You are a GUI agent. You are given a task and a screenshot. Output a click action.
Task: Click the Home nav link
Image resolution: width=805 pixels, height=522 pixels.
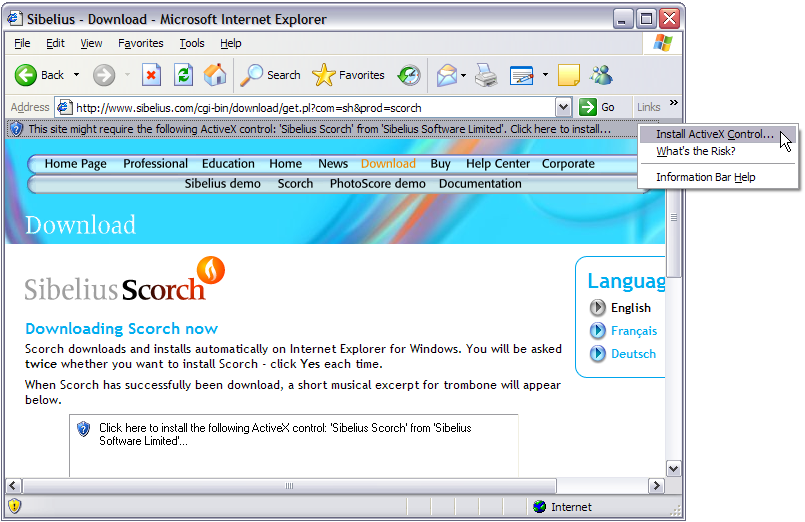pyautogui.click(x=285, y=164)
